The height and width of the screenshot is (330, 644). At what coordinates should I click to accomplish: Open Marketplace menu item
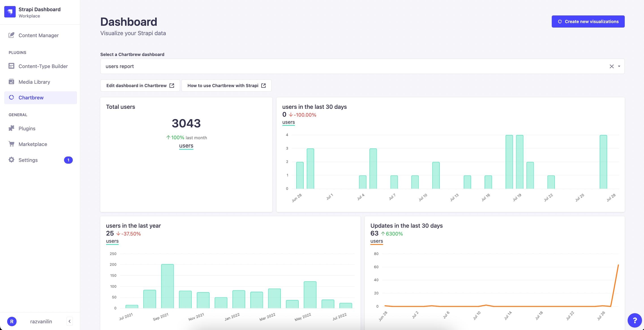[x=41, y=144]
